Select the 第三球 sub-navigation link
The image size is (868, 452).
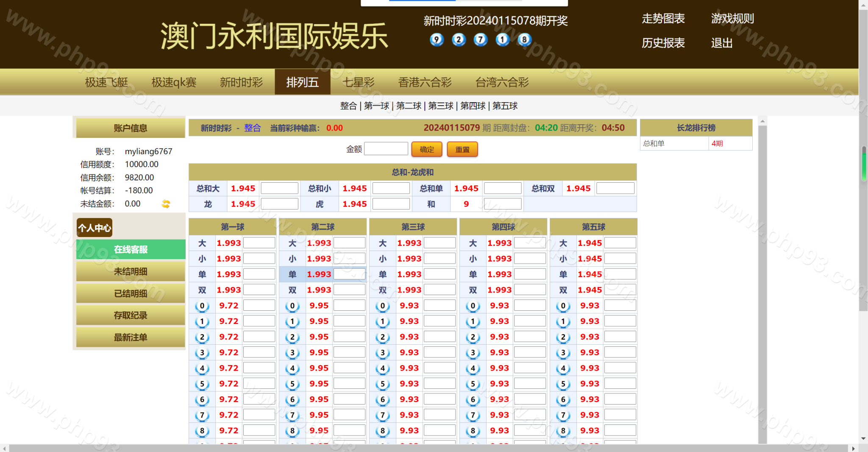click(440, 106)
